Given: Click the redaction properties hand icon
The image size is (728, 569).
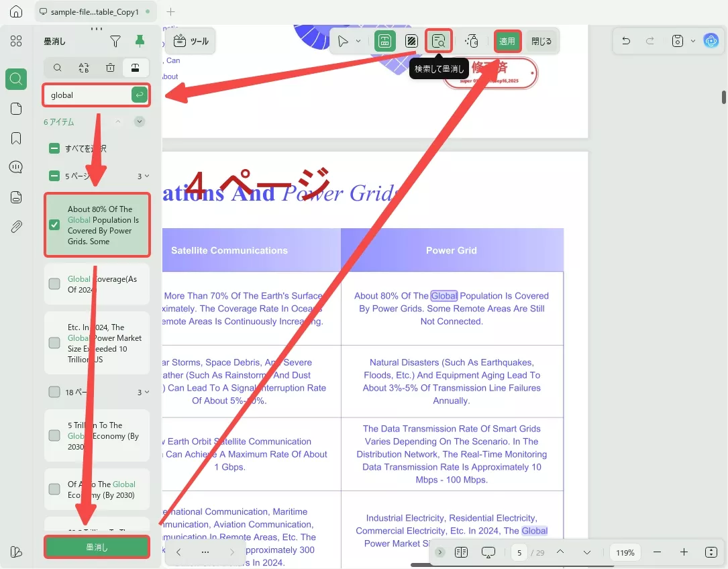Looking at the screenshot, I should coord(472,42).
